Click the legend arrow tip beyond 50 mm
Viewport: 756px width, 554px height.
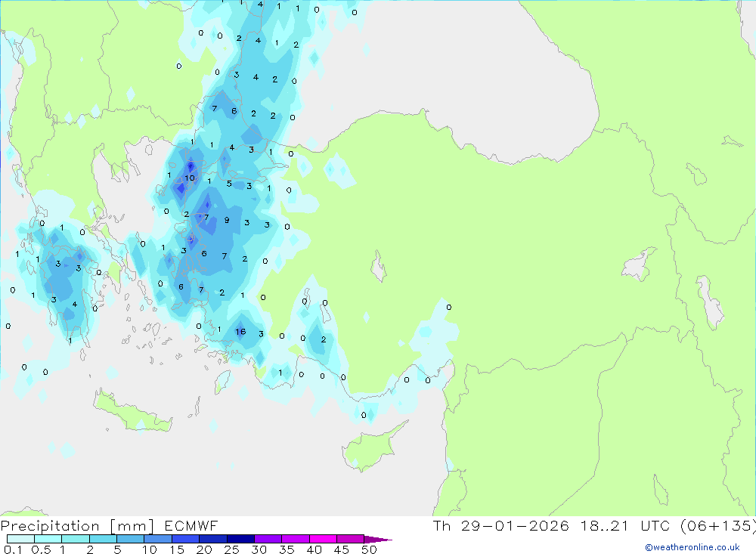(379, 540)
